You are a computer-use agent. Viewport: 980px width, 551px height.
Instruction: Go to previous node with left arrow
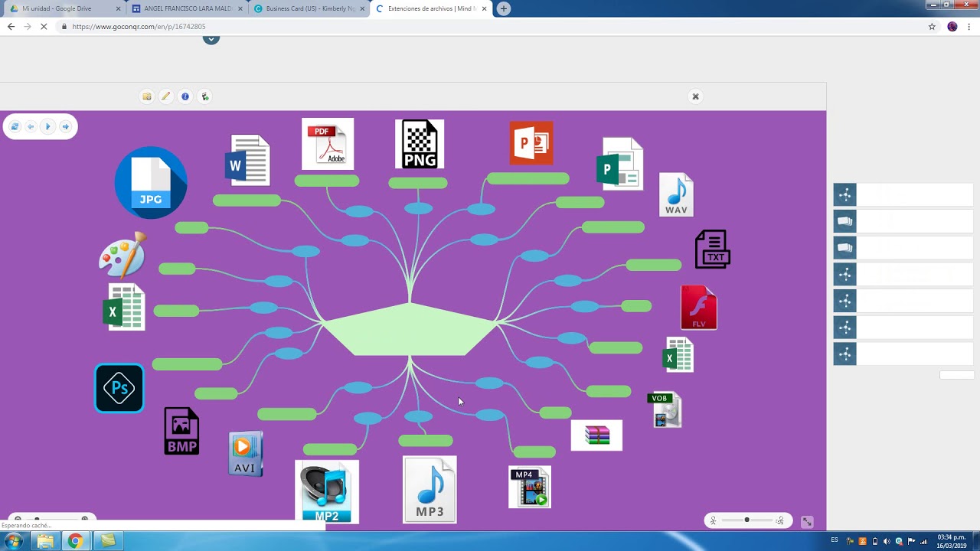point(31,126)
